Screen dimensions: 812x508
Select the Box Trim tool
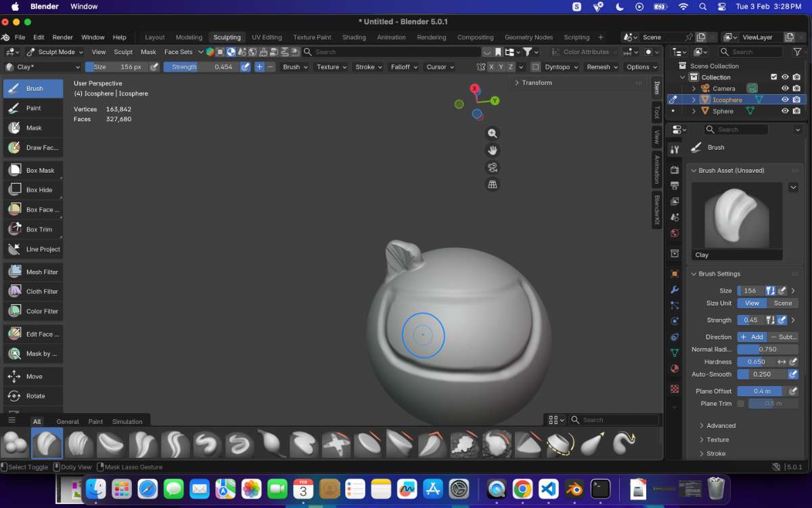coord(33,230)
